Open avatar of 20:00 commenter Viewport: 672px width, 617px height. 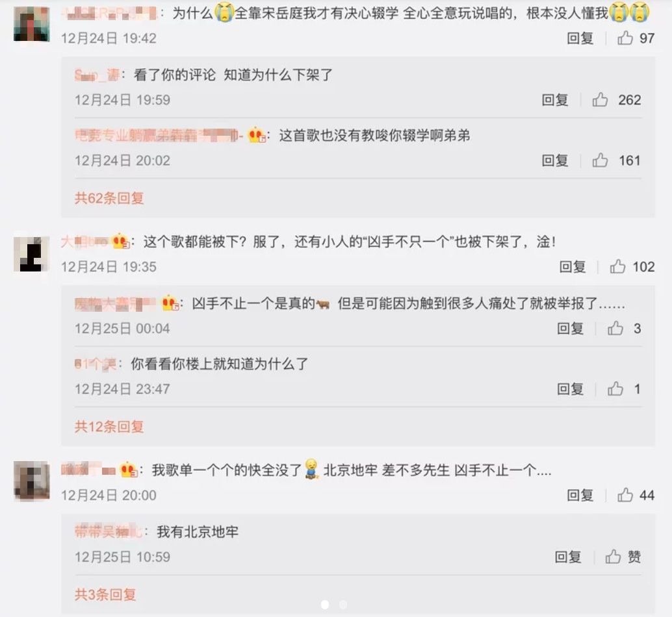click(32, 481)
